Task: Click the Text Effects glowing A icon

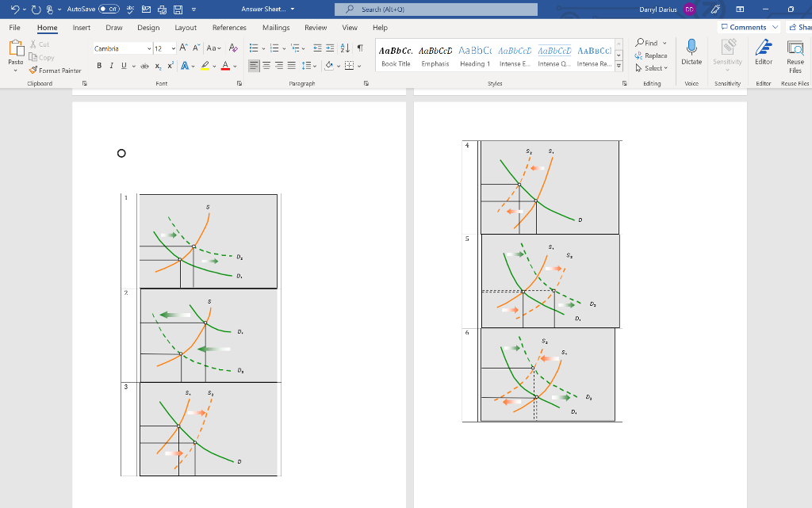Action: coord(185,66)
